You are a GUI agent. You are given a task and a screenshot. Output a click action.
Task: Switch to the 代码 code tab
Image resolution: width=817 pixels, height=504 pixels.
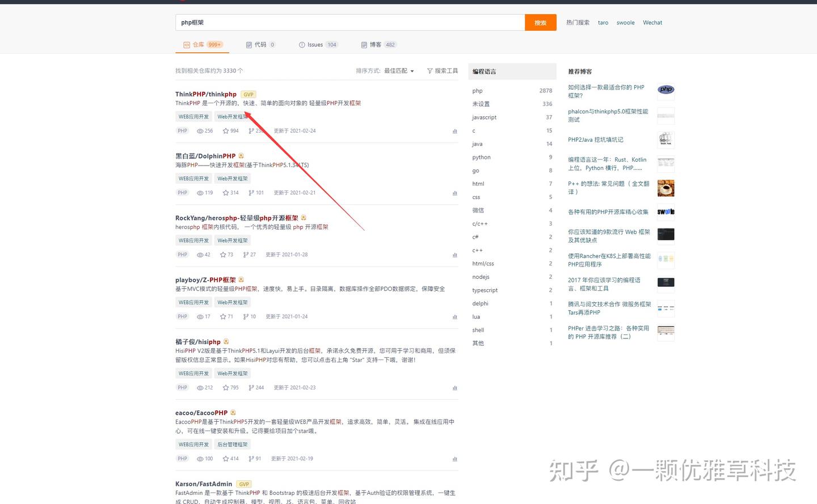click(x=260, y=44)
